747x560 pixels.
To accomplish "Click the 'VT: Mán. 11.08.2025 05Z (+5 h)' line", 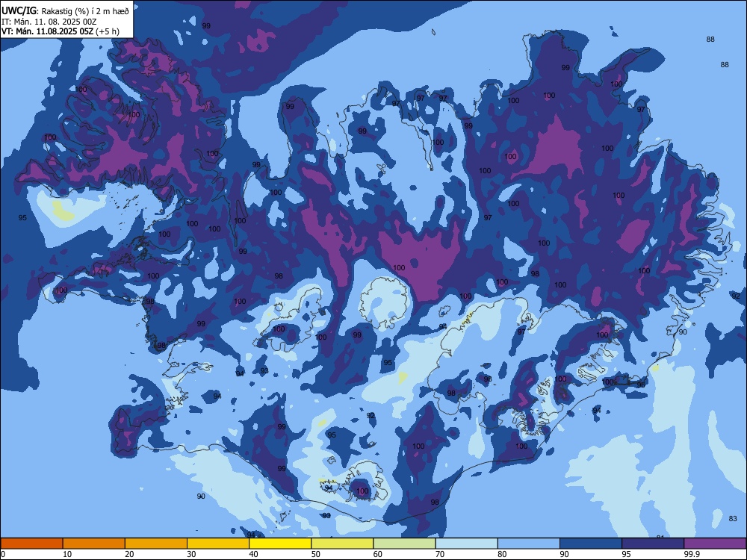I will point(61,31).
